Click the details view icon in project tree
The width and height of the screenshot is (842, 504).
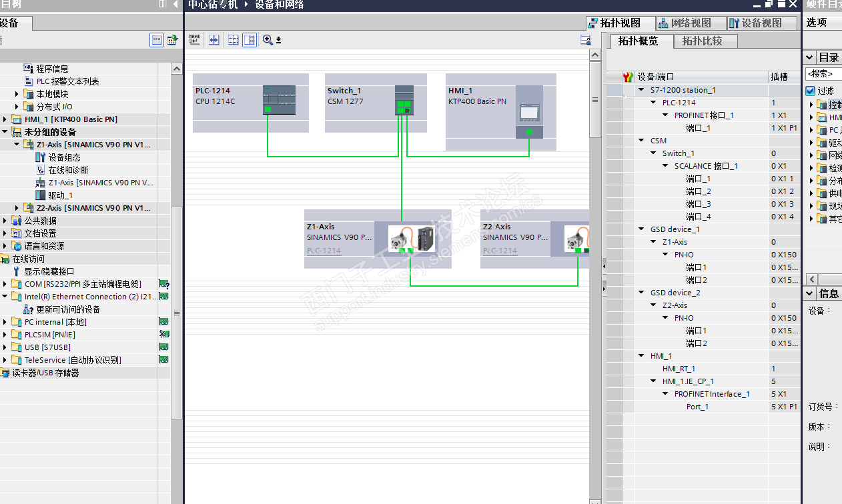coord(156,40)
